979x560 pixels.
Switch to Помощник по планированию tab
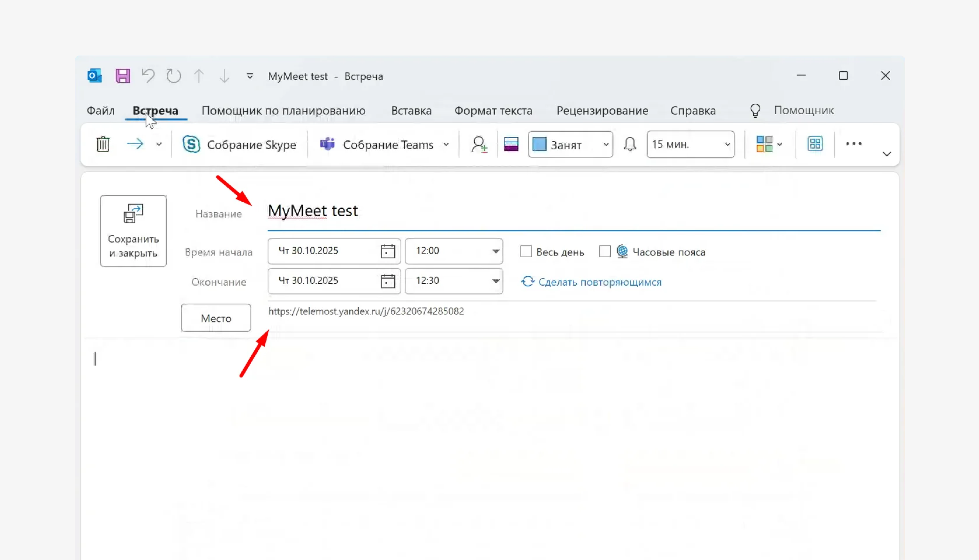pyautogui.click(x=283, y=111)
